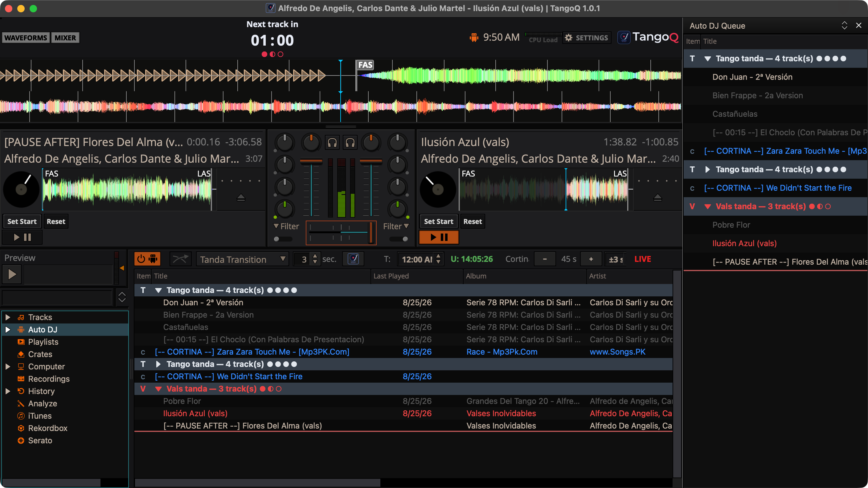
Task: Toggle left deck headphone cue button
Action: point(332,143)
